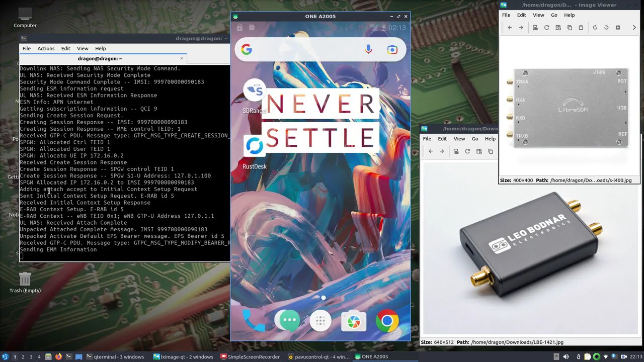The width and height of the screenshot is (644, 362).
Task: Open File menu in terminal window
Action: pyautogui.click(x=27, y=48)
